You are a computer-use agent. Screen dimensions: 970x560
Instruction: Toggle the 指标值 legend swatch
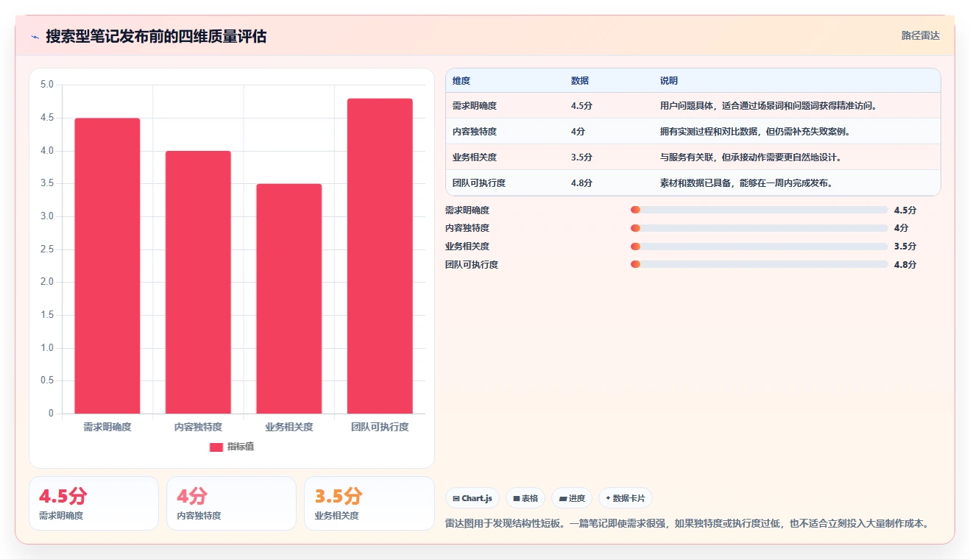(216, 447)
